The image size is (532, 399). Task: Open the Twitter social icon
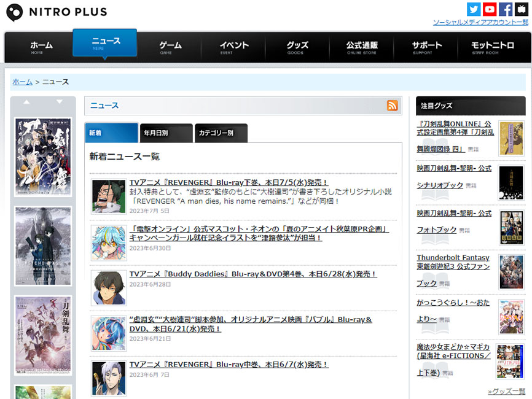click(473, 9)
